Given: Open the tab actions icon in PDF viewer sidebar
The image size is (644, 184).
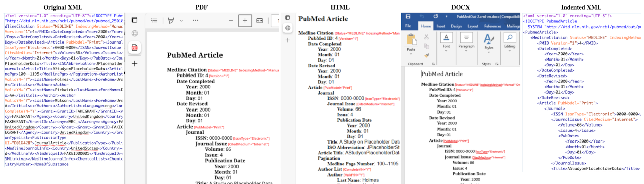Looking at the screenshot, I should tap(135, 20).
